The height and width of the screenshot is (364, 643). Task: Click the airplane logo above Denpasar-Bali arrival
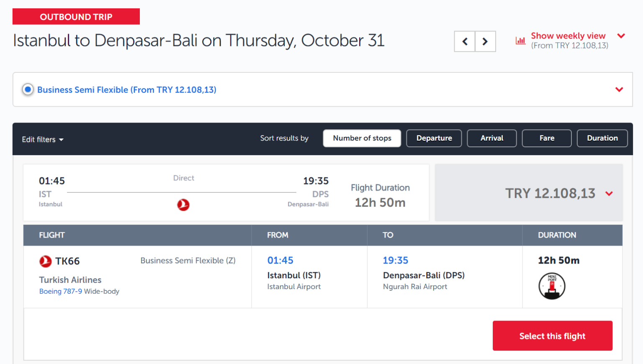[183, 205]
